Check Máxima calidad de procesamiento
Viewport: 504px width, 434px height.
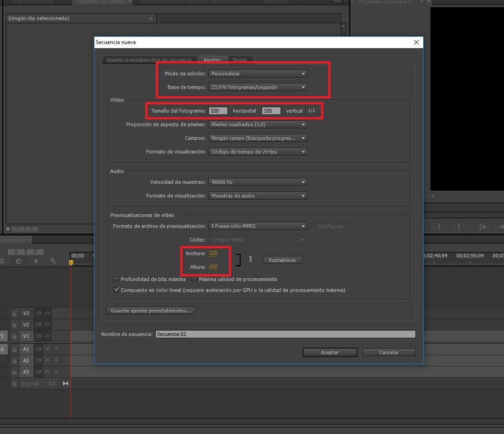(x=194, y=279)
